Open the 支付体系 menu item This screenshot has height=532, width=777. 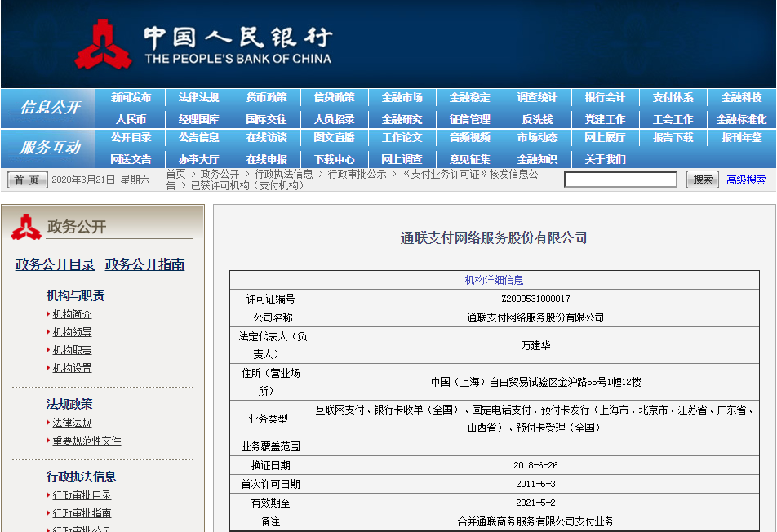(673, 98)
